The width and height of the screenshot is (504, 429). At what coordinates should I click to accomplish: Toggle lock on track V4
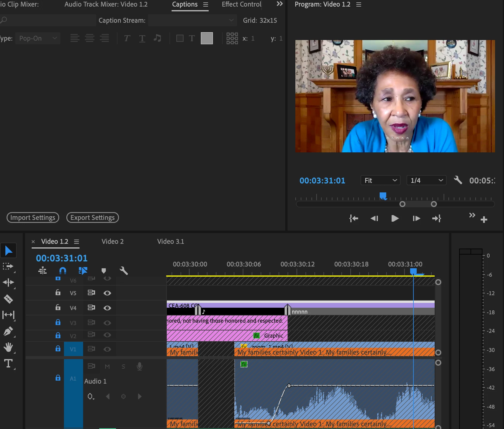point(58,308)
